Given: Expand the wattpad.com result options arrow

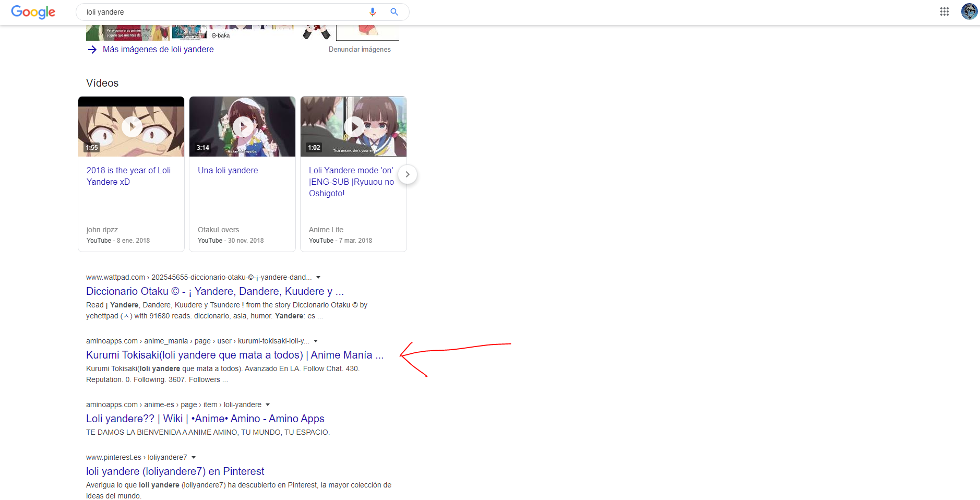Looking at the screenshot, I should [318, 278].
